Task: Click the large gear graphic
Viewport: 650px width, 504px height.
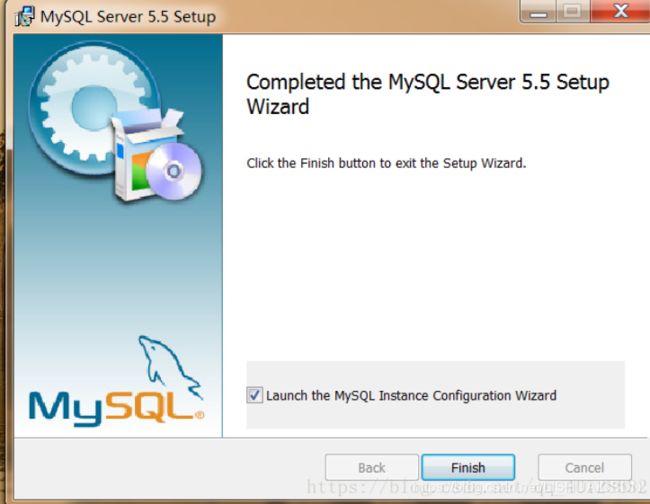Action: pyautogui.click(x=89, y=108)
